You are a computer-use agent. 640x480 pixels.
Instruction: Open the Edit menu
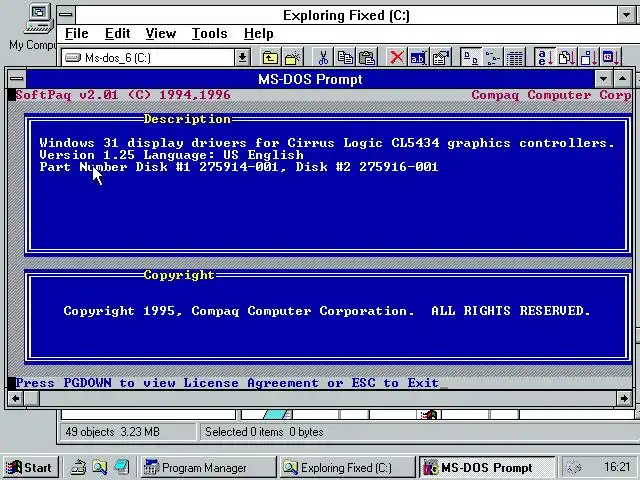coord(118,33)
